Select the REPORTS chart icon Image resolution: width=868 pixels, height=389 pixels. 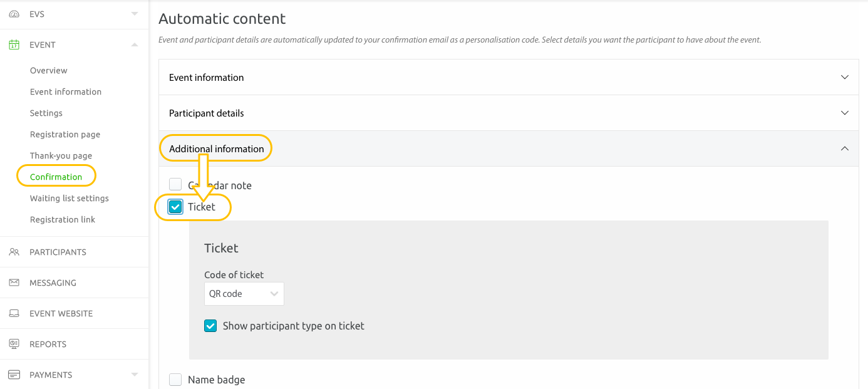click(13, 344)
